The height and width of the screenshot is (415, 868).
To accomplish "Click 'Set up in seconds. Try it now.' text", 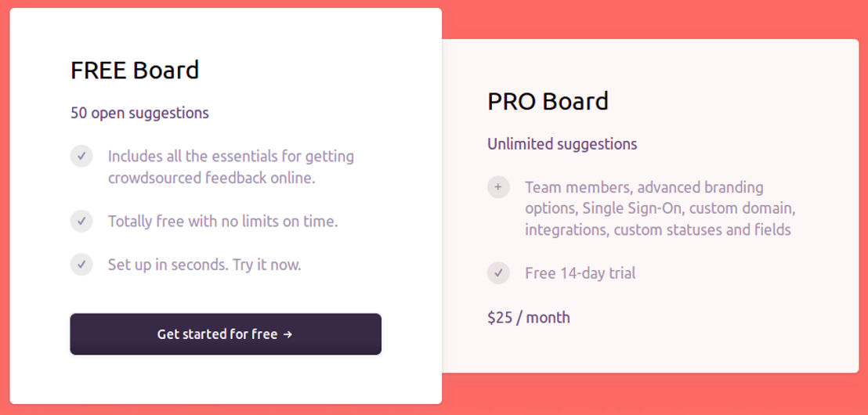I will click(204, 265).
